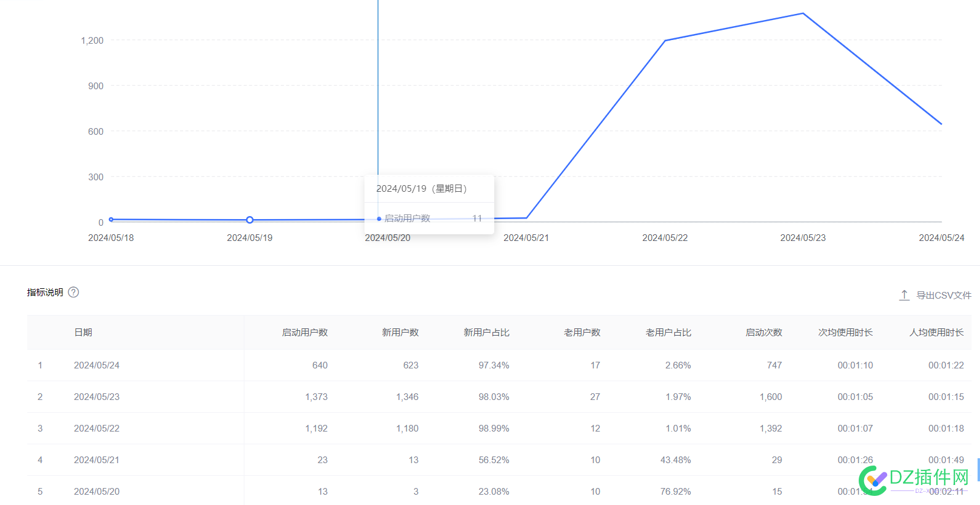980x505 pixels.
Task: Select the 2024/05/24 date cell
Action: click(96, 365)
